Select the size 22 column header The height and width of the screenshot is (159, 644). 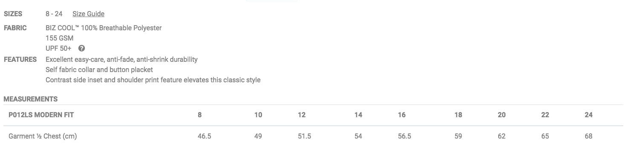pos(545,115)
